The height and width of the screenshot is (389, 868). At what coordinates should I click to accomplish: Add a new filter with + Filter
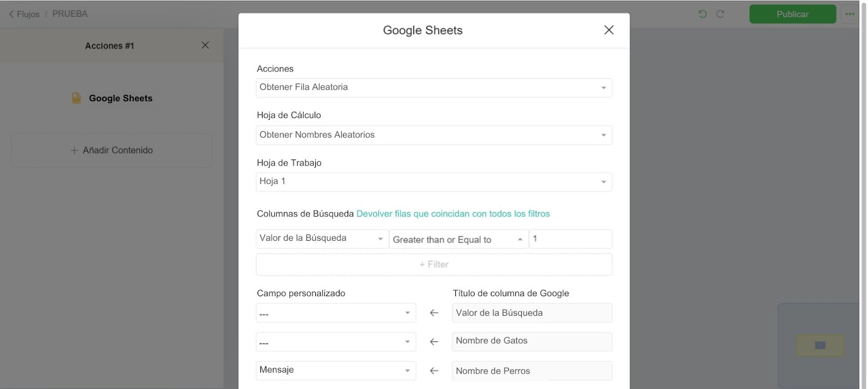(434, 265)
